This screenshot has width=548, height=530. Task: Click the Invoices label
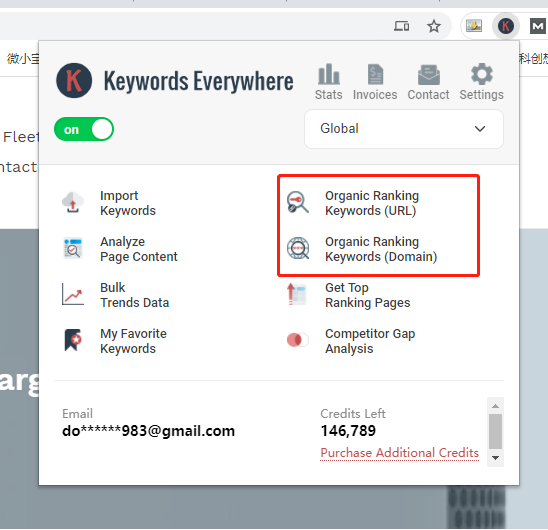click(x=375, y=95)
